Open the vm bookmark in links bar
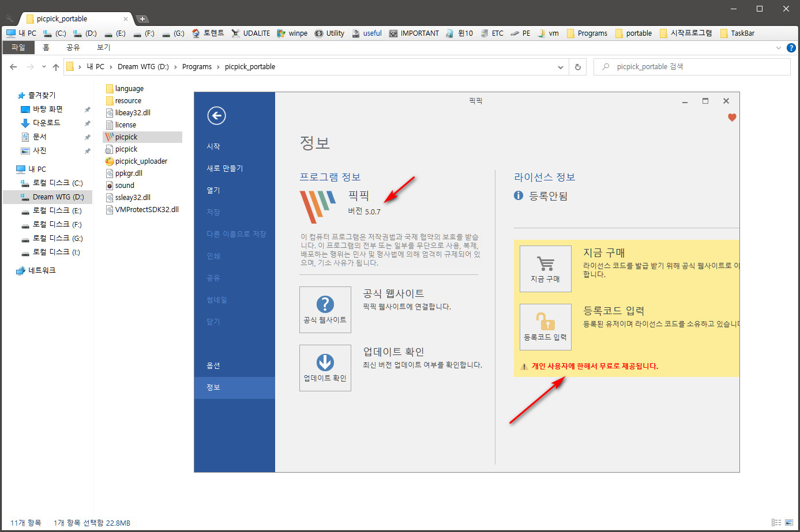Screen dimensions: 800x532 click(x=548, y=33)
